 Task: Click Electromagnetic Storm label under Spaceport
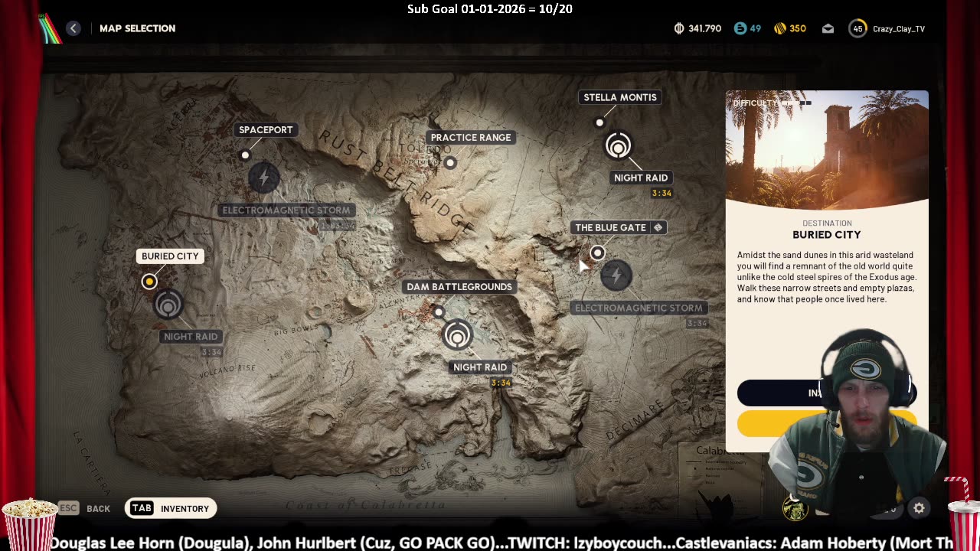point(286,210)
